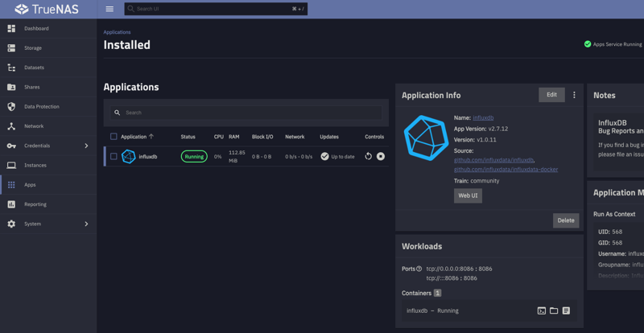Open the Application Info three-dot menu
644x333 pixels.
point(574,95)
